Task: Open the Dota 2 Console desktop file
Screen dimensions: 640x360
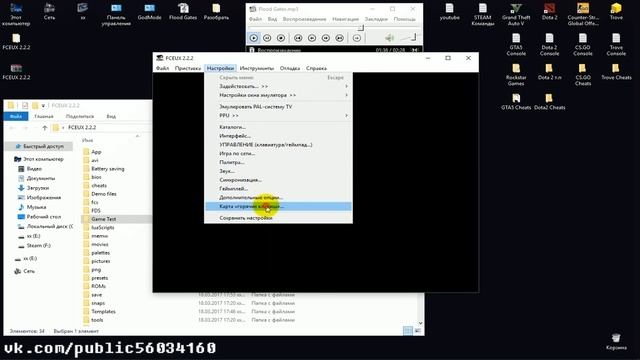Action: pos(549,44)
